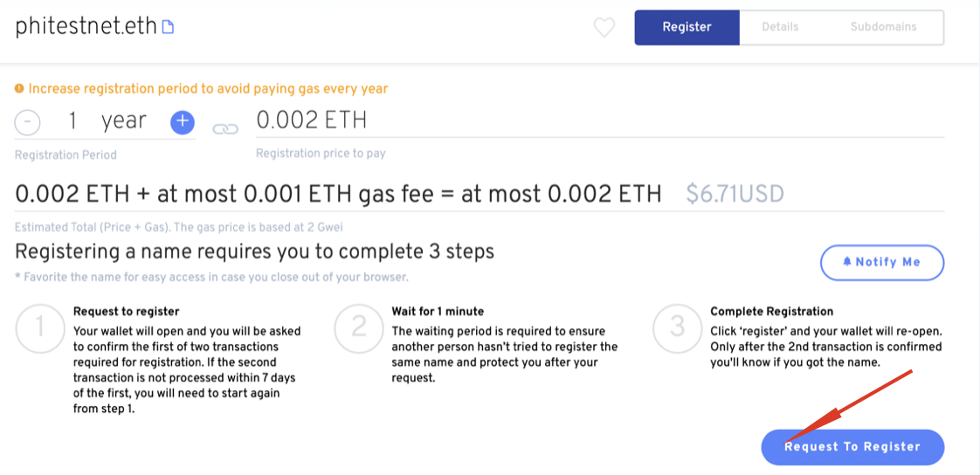Copy phitestnet.eth name with the copy icon

168,27
